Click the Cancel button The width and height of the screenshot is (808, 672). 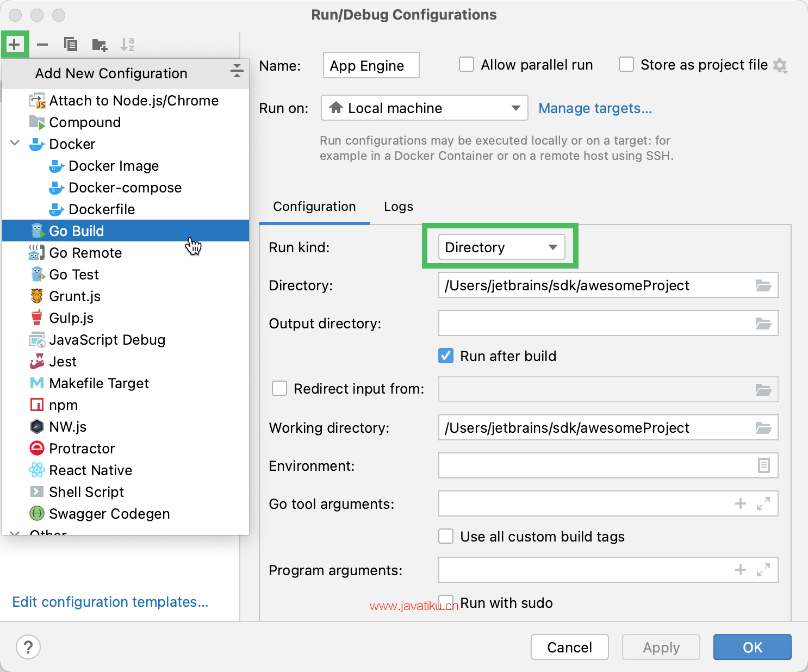click(569, 647)
